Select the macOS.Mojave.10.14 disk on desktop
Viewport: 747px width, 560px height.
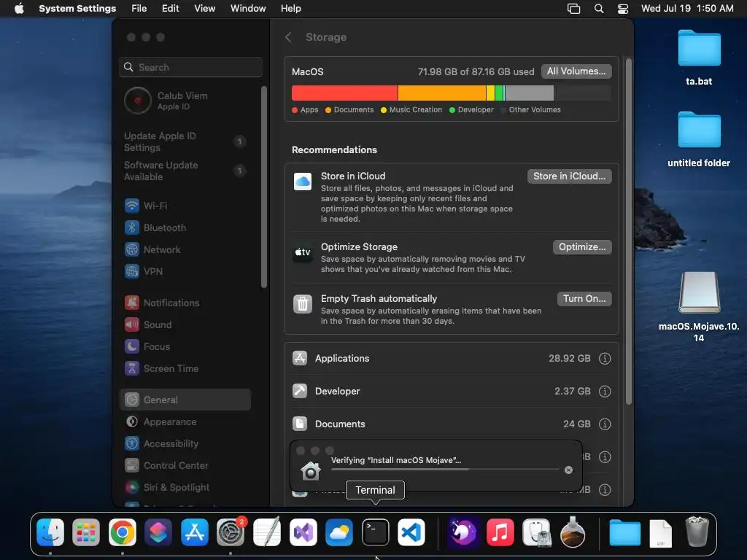point(699,307)
